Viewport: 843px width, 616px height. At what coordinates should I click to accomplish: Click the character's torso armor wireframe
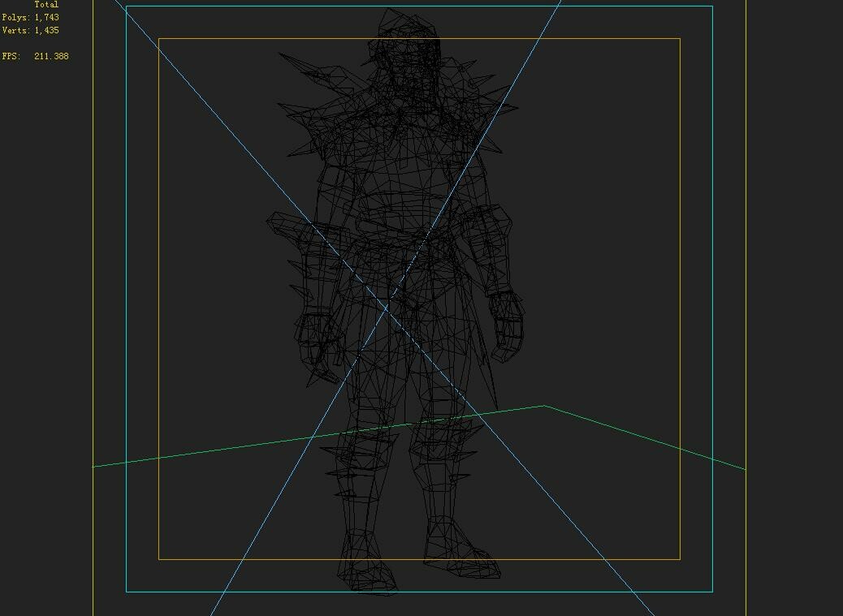click(x=398, y=179)
